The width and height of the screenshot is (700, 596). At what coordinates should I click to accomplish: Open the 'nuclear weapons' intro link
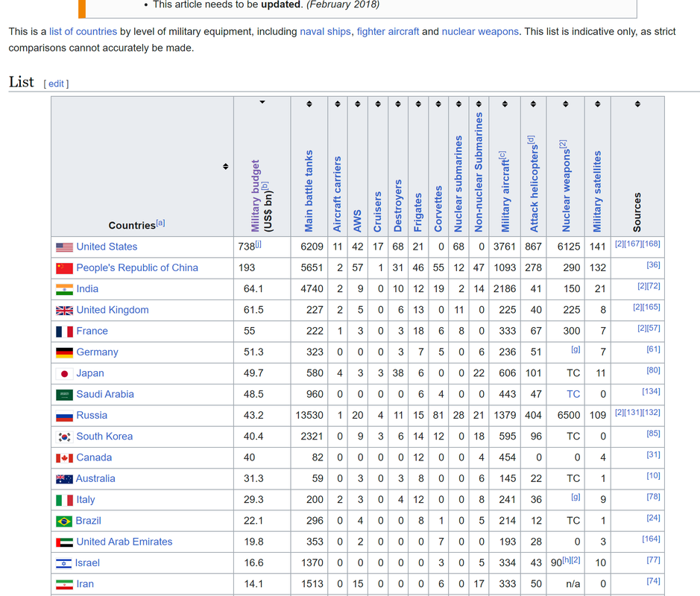[x=480, y=32]
